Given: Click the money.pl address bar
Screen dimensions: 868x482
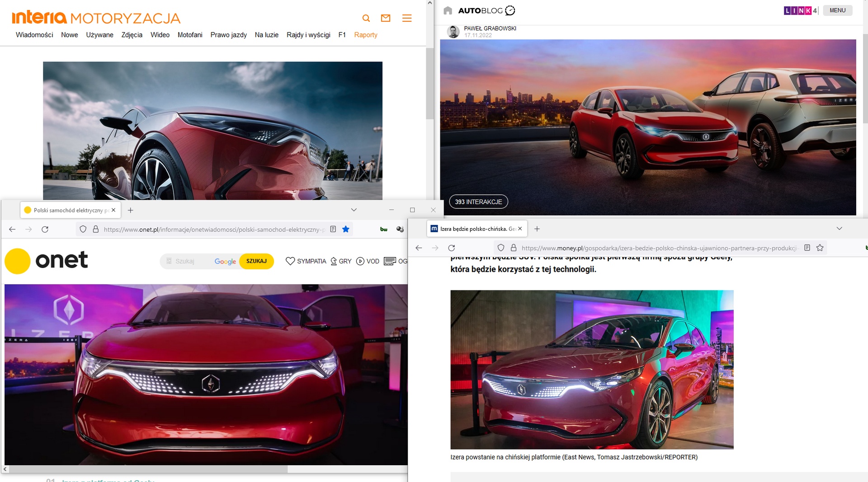Looking at the screenshot, I should [x=660, y=248].
